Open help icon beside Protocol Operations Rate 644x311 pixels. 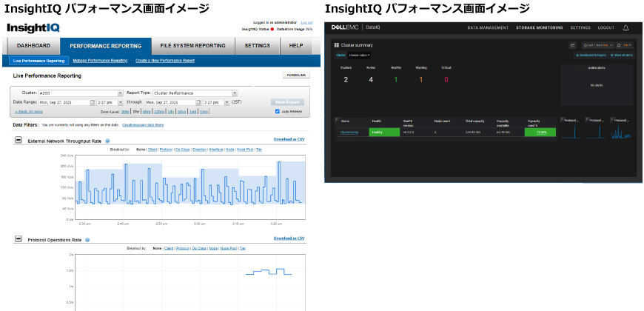click(87, 240)
